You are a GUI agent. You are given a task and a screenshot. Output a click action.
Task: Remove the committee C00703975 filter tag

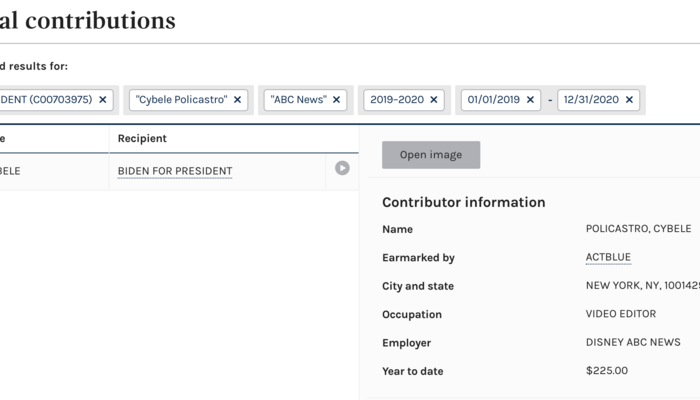(103, 100)
